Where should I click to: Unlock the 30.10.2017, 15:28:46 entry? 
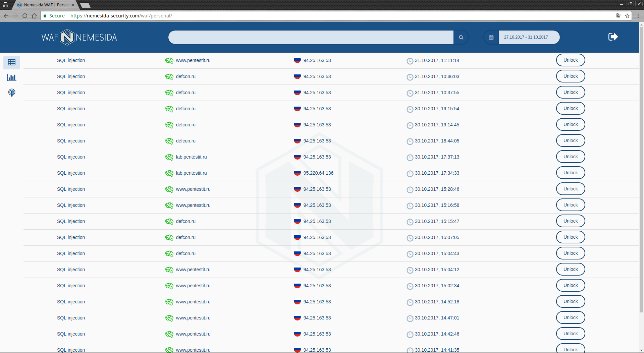tap(571, 189)
